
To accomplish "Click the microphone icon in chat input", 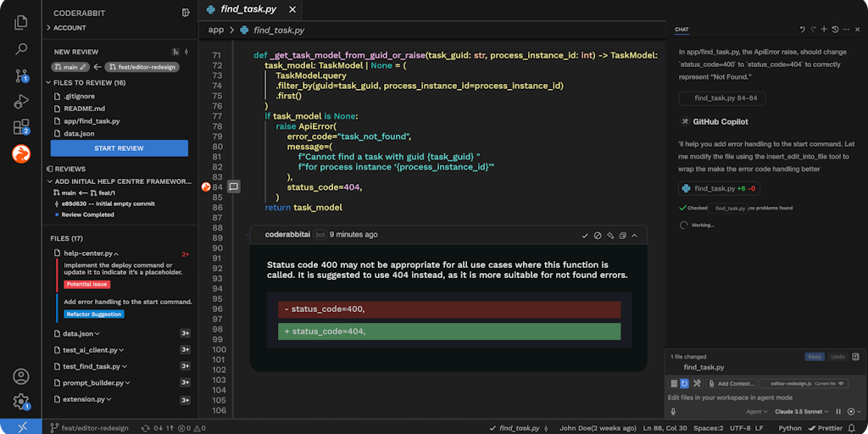I will (x=673, y=411).
